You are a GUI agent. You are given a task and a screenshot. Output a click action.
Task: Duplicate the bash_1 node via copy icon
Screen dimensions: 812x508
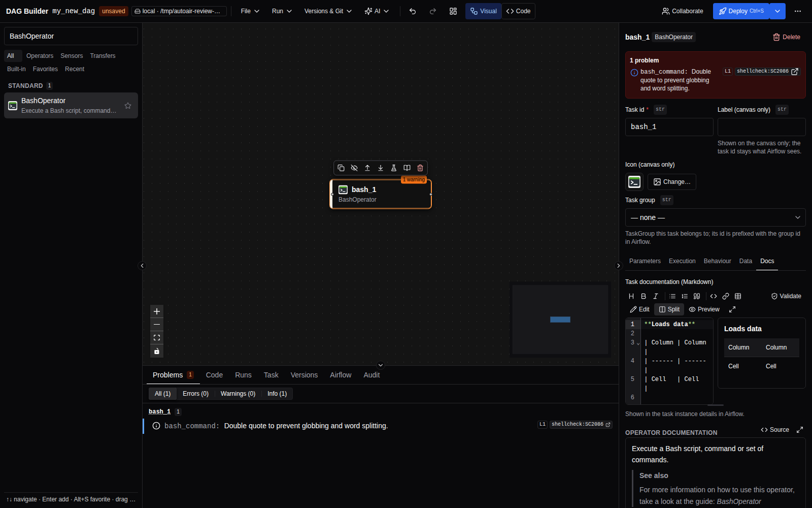pyautogui.click(x=341, y=168)
